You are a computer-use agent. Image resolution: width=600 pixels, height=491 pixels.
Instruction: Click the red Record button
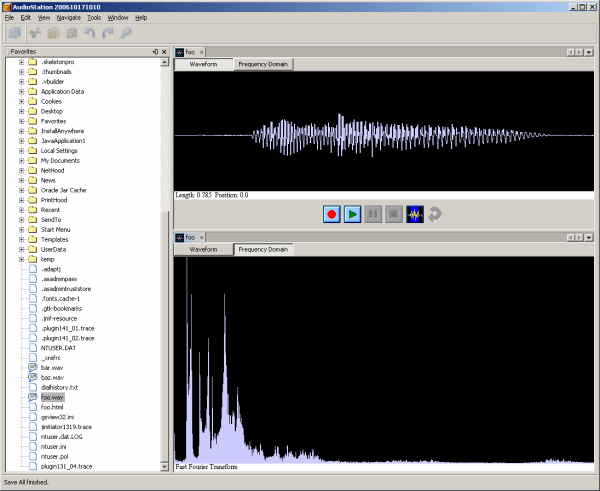click(333, 213)
